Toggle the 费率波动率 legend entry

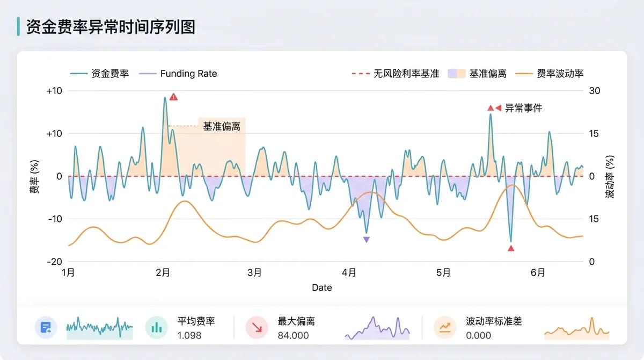click(549, 74)
